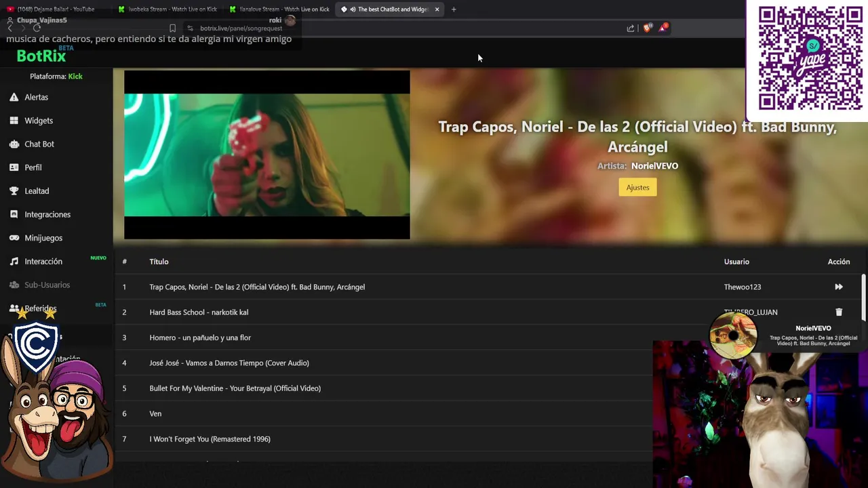This screenshot has height=488, width=868.
Task: Select row 'Bullet For My Valentine - Your Betrayal'
Action: pos(488,388)
